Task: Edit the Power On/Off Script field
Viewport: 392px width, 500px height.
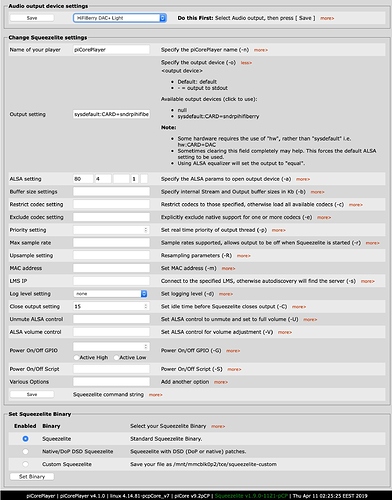Action: tap(111, 369)
